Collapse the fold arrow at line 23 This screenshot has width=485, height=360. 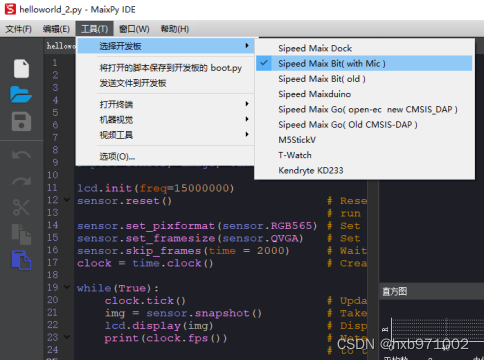coord(67,337)
